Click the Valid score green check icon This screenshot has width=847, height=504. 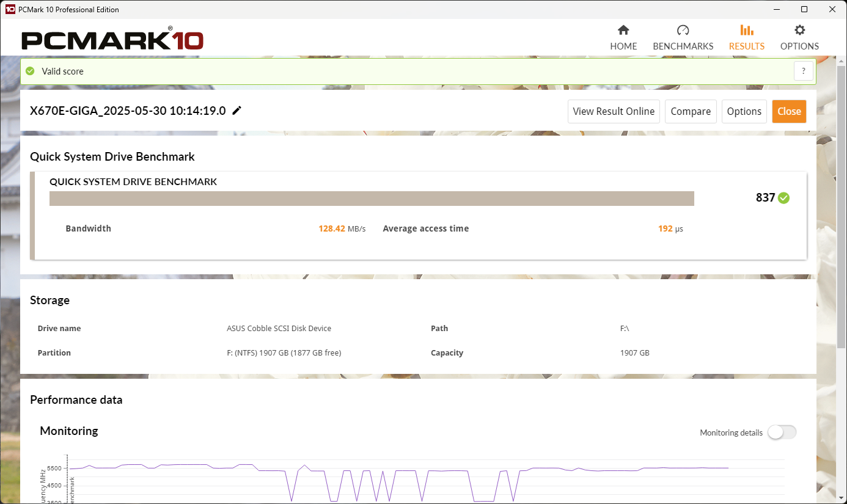tap(30, 71)
